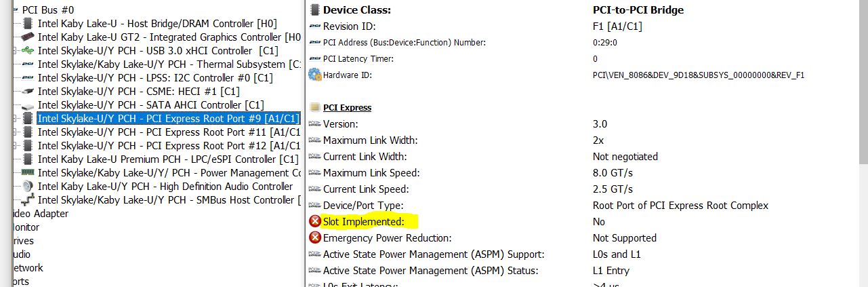Click the PCI Express section header
The height and width of the screenshot is (287, 868).
tap(347, 107)
